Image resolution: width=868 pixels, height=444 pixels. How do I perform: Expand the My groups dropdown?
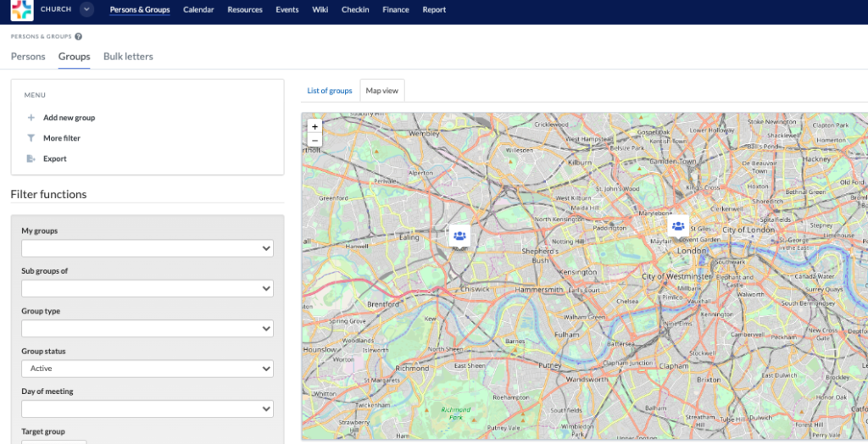click(x=147, y=248)
